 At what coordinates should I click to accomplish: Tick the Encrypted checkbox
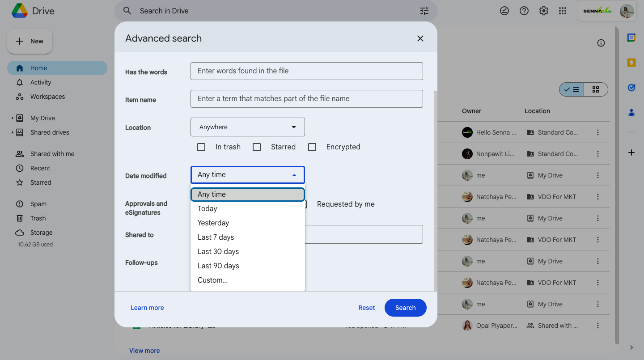tap(312, 147)
